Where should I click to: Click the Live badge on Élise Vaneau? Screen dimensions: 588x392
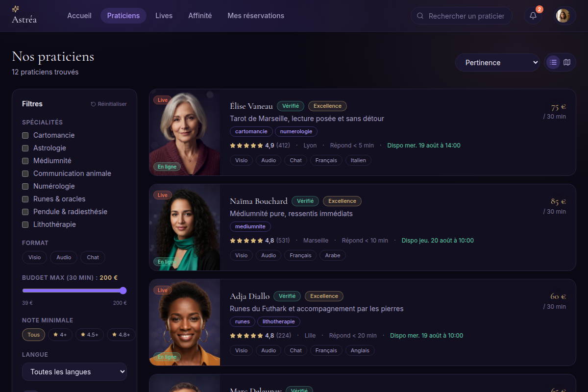pyautogui.click(x=163, y=100)
